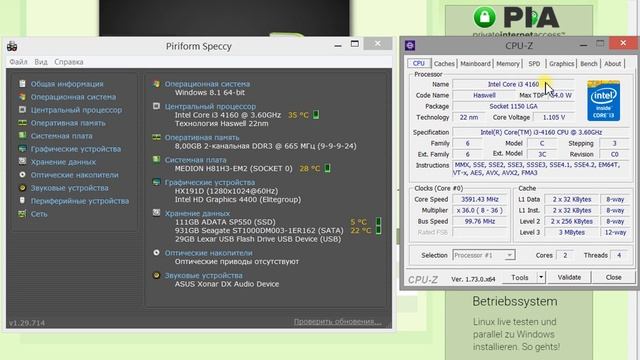
Task: Open the Вид menu in Speccy
Action: click(41, 62)
